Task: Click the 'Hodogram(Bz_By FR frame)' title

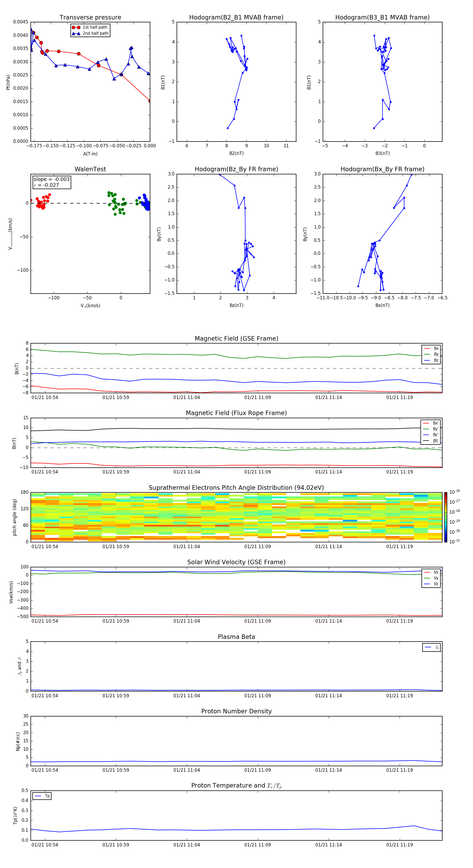Action: point(236,169)
